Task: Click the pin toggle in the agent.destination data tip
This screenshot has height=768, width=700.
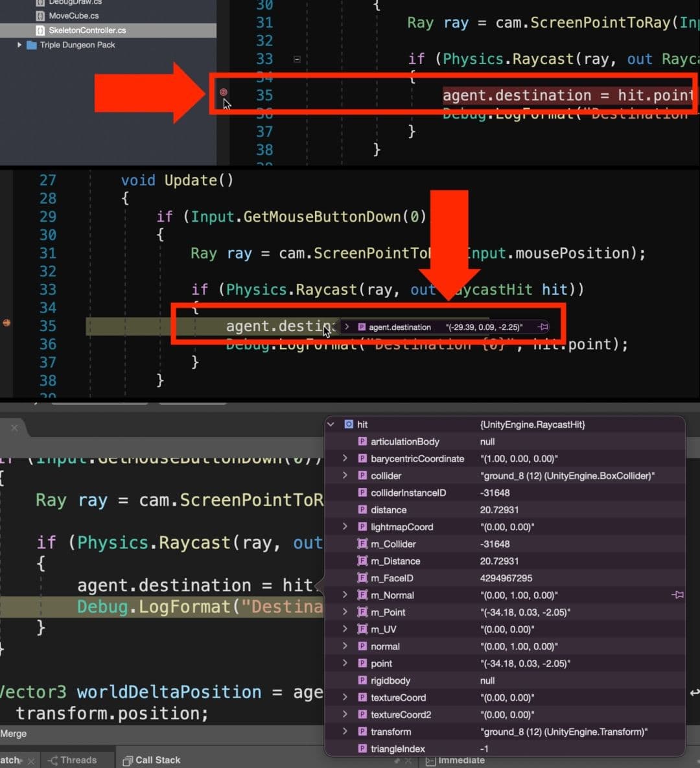Action: pyautogui.click(x=543, y=327)
